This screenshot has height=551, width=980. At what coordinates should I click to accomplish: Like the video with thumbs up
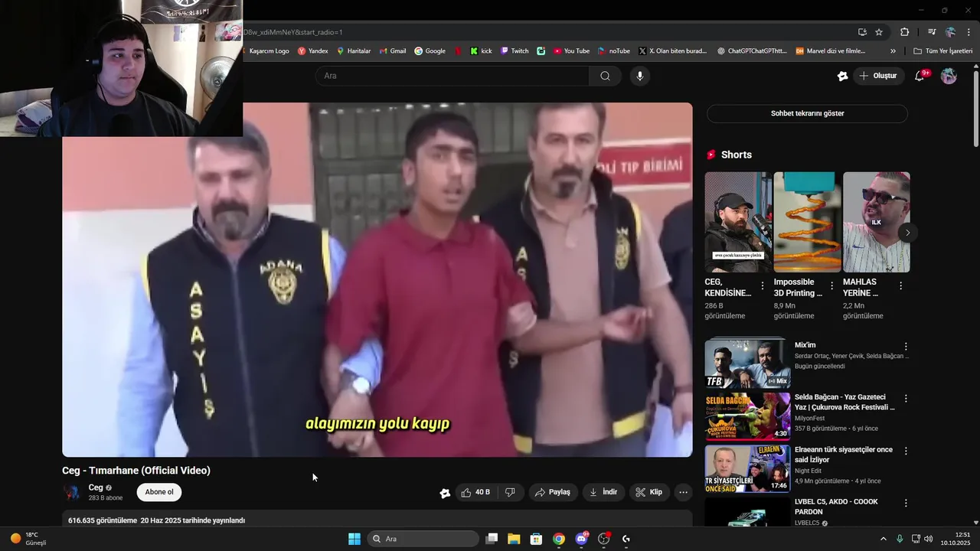(475, 492)
